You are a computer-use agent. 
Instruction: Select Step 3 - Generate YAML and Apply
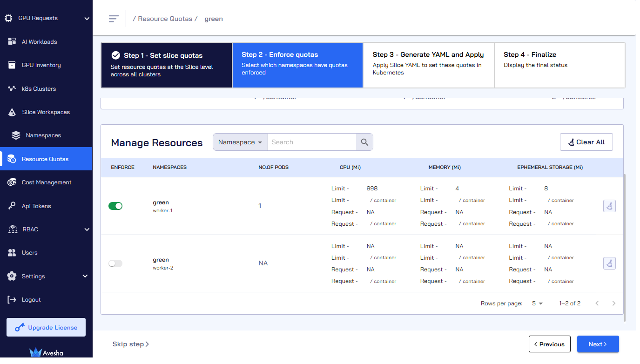[x=428, y=65]
